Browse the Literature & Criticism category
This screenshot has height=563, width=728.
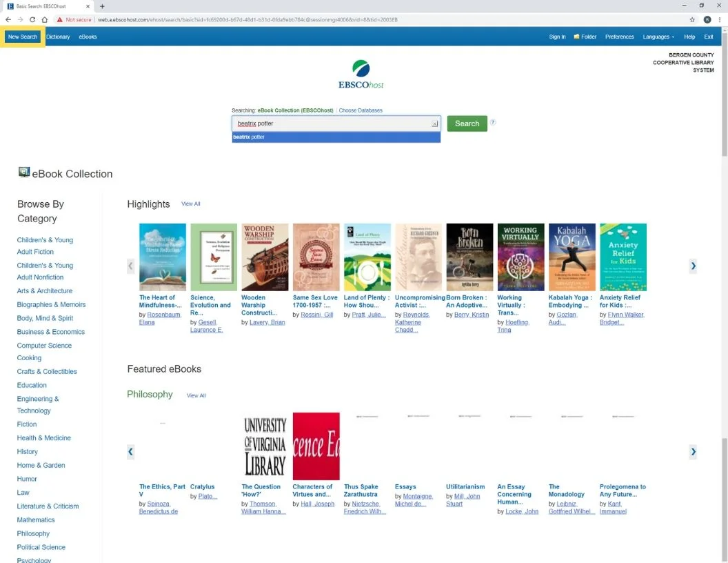48,506
